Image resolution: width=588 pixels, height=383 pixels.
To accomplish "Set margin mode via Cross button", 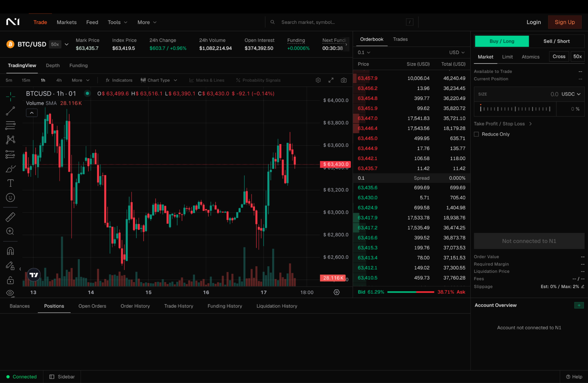I will (559, 57).
